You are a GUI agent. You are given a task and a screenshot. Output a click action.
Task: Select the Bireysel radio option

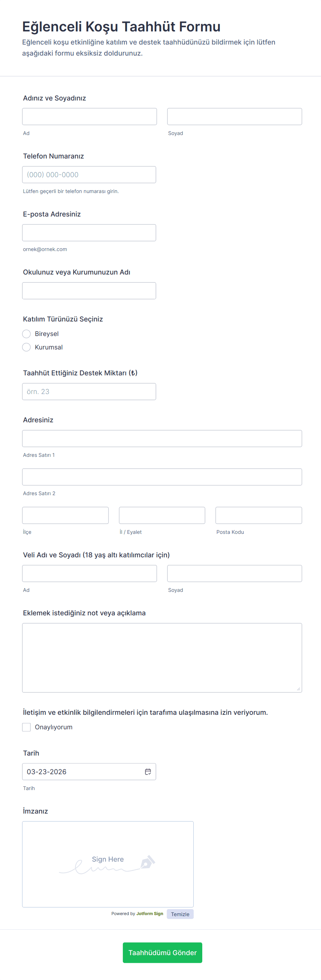tap(26, 334)
